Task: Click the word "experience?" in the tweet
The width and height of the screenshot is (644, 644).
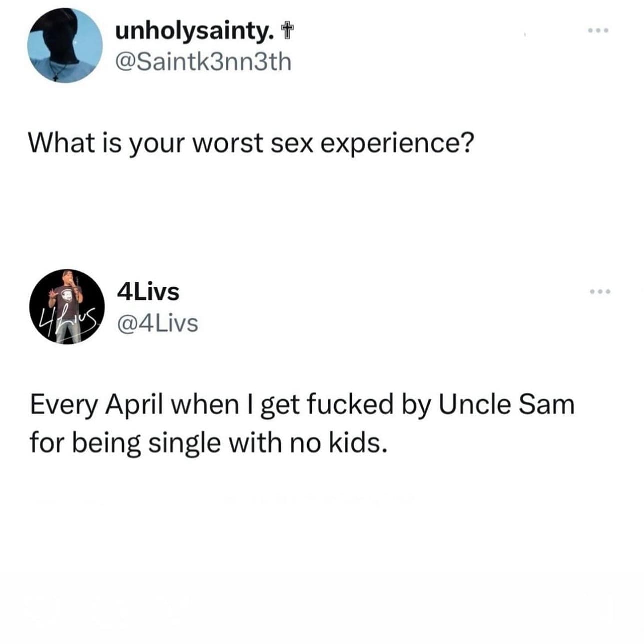Action: pos(395,143)
